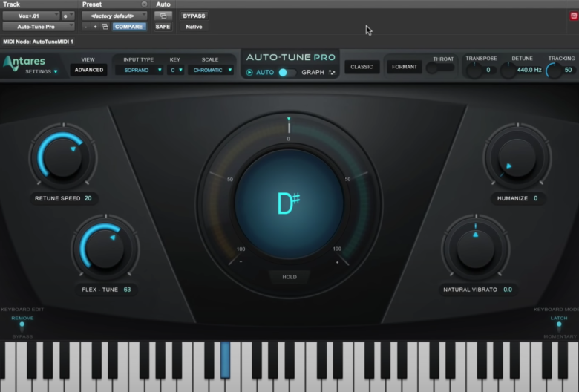Enable Formant correction
The width and height of the screenshot is (579, 392).
tap(405, 67)
